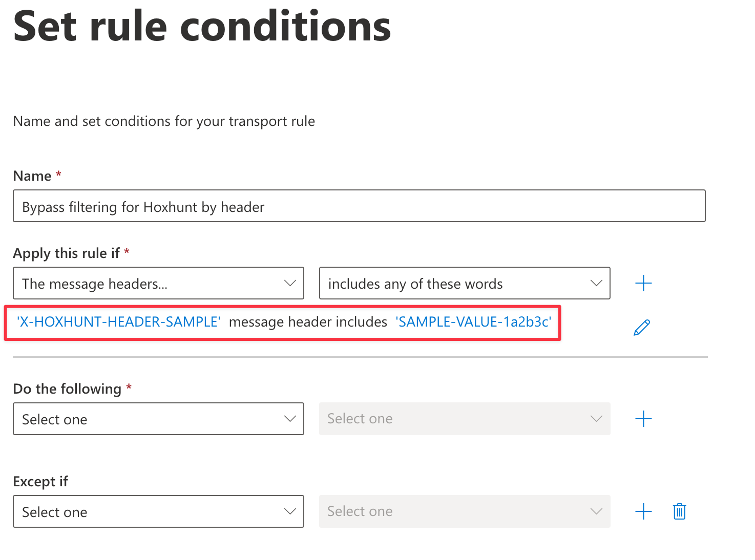Click the chevron in 'The message headers...' box
The image size is (755, 560).
tap(290, 283)
